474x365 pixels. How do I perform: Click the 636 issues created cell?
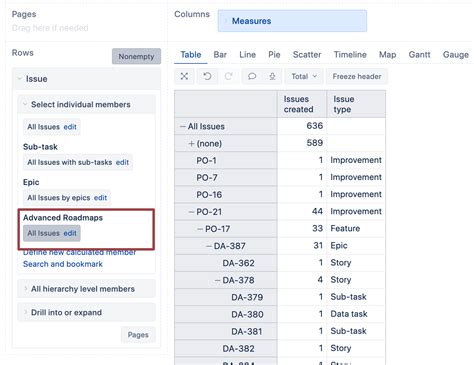click(x=302, y=126)
